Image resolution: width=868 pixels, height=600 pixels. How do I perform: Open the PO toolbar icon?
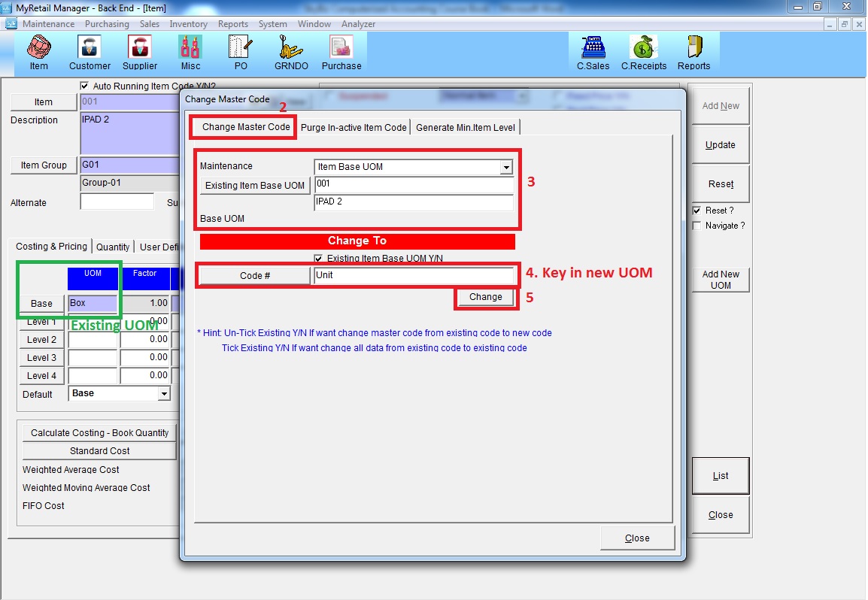click(x=241, y=52)
